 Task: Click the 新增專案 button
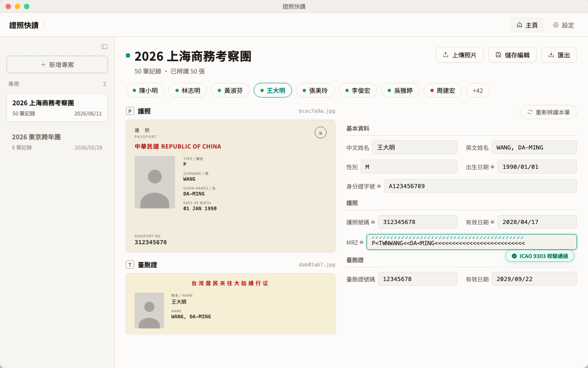tap(57, 64)
